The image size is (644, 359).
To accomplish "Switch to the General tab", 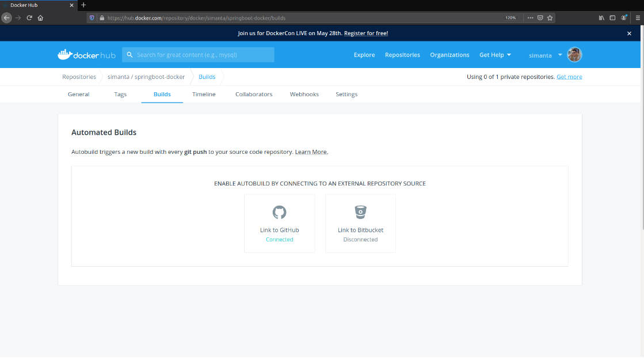I will 78,94.
